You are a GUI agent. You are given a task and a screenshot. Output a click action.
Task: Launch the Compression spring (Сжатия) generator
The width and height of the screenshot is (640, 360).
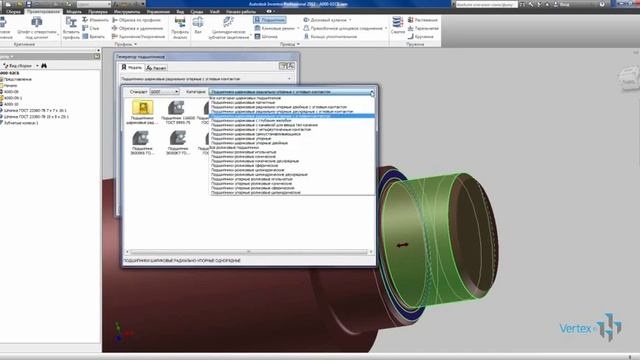pyautogui.click(x=398, y=25)
